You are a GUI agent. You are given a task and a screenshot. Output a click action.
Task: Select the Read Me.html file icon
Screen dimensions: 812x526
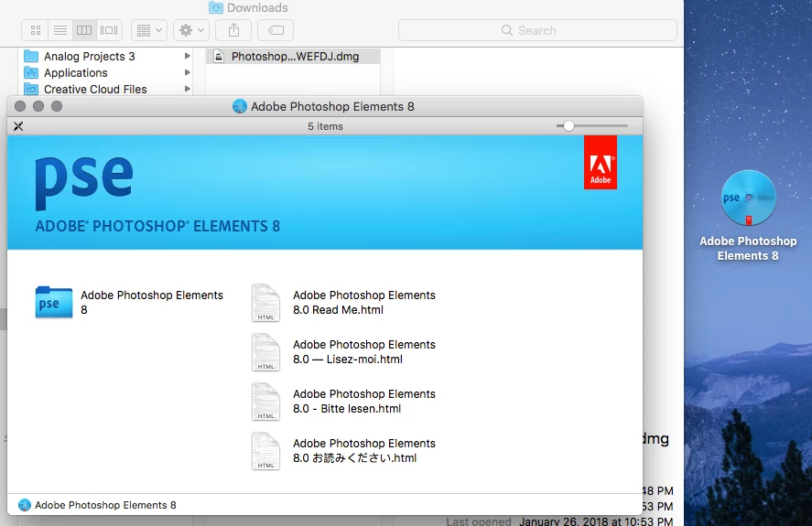[x=265, y=303]
